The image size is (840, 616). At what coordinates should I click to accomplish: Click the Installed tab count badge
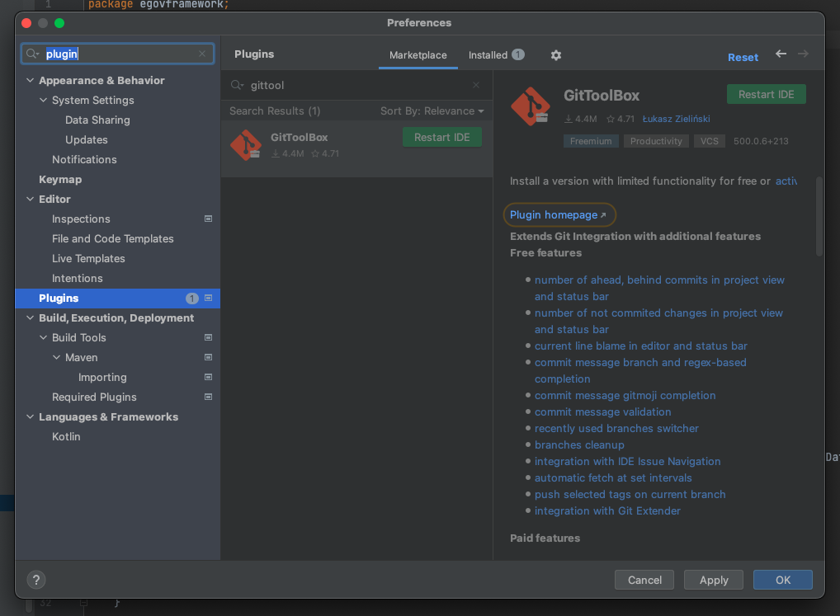pos(517,54)
